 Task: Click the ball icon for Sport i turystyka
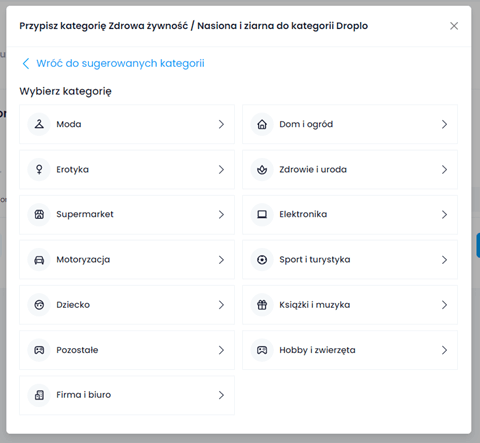point(262,260)
